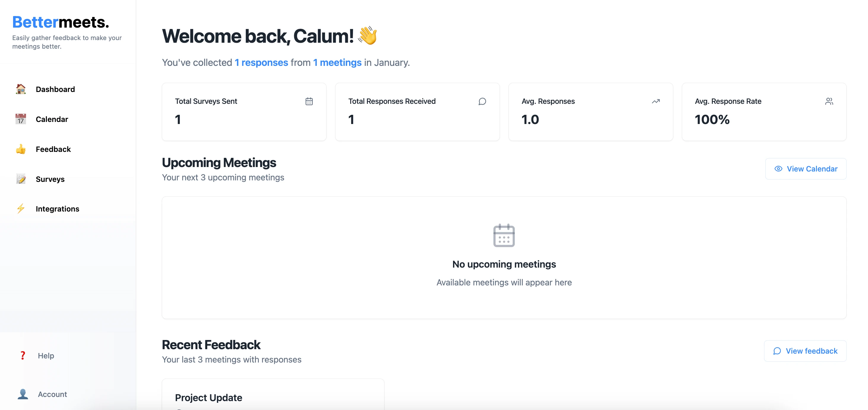Click the Feedback thumbs-up icon
The height and width of the screenshot is (410, 868).
(21, 149)
